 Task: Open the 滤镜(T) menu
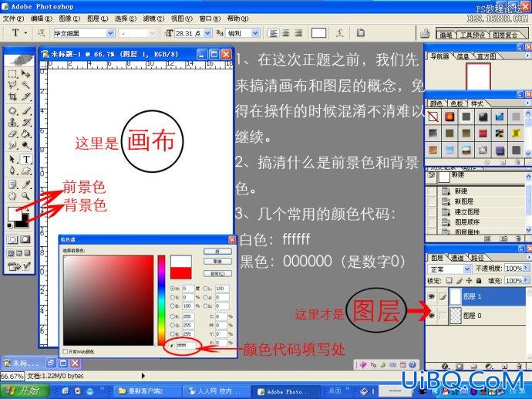153,19
